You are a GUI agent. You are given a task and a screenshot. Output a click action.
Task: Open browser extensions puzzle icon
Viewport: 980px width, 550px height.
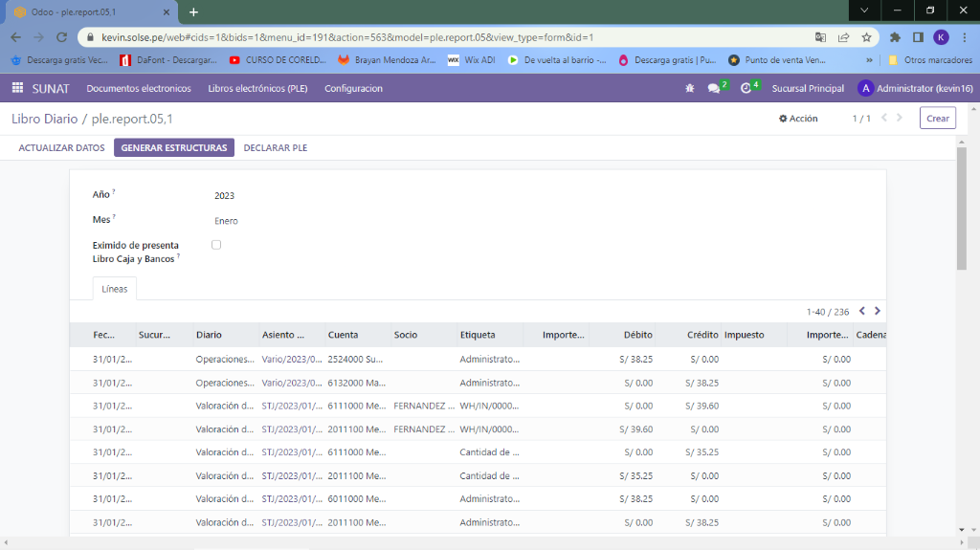pyautogui.click(x=895, y=37)
